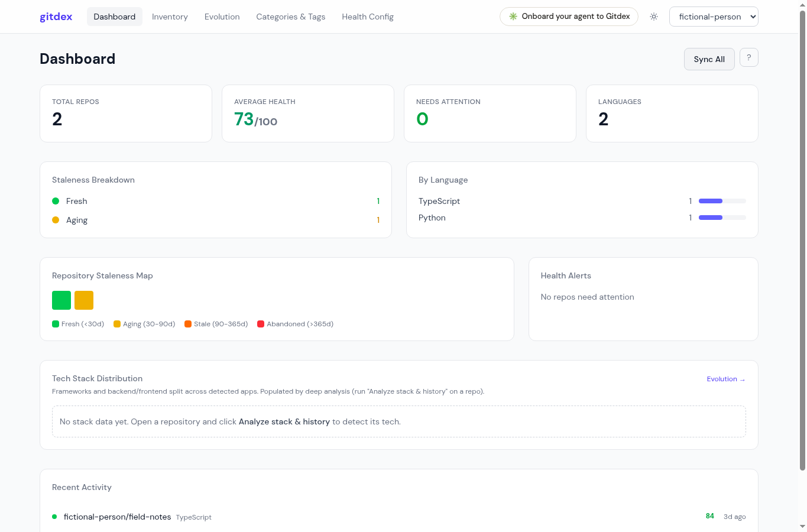
Task: Click the yellow square in Staleness Map
Action: tap(84, 300)
